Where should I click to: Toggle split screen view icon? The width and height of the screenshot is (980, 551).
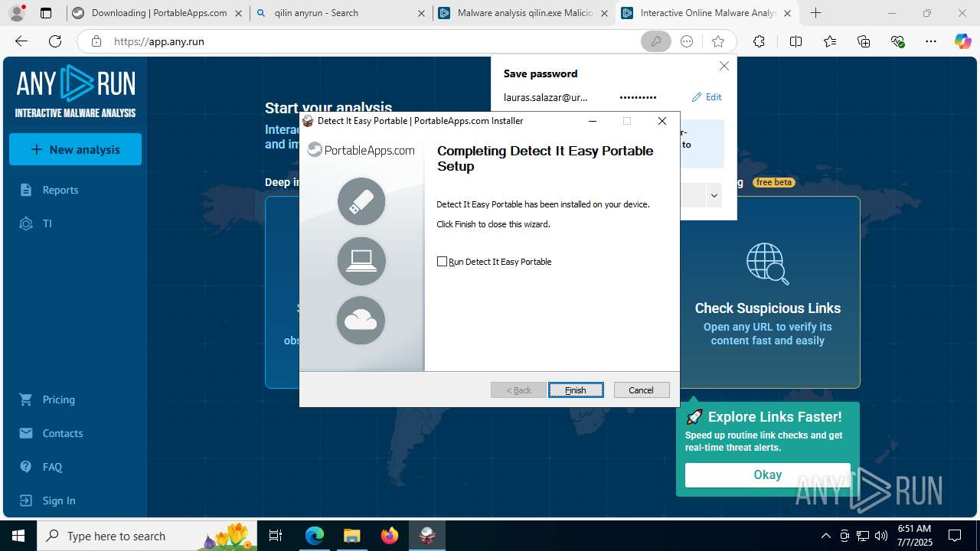795,41
